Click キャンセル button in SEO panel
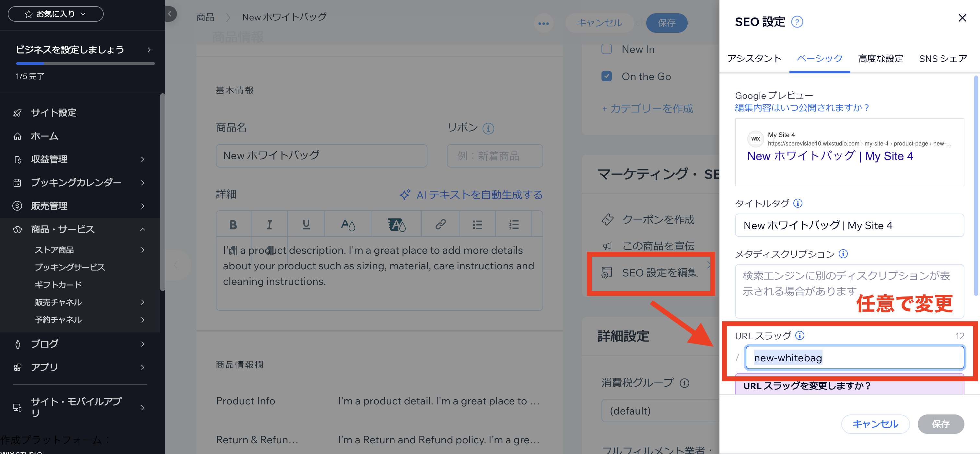 pyautogui.click(x=875, y=424)
